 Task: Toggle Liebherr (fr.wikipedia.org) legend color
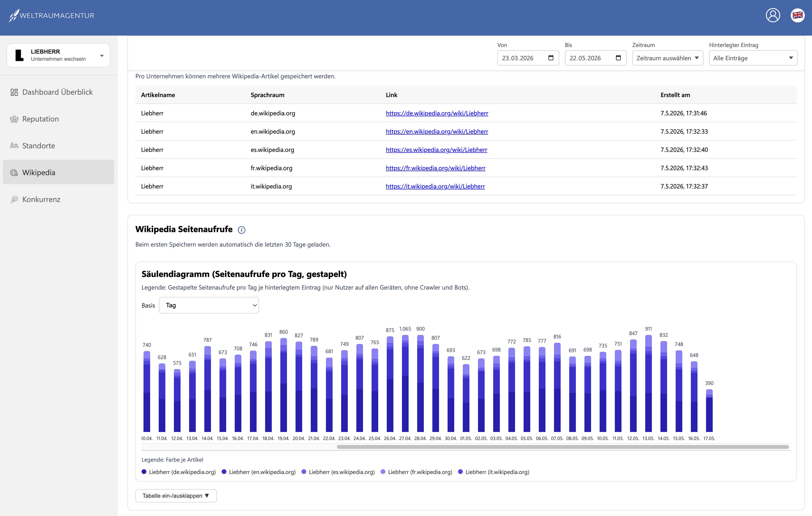[383, 472]
